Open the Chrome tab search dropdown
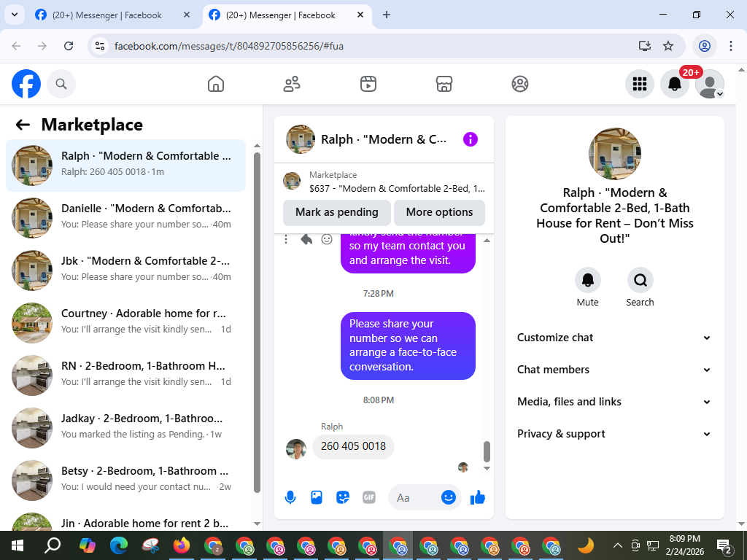Screen dimensions: 747x560 (x=15, y=15)
